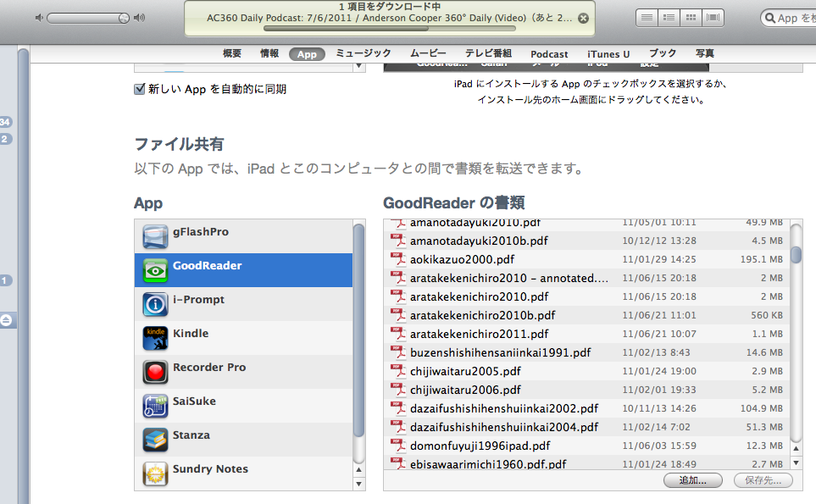Click the max volume speaker icon
The width and height of the screenshot is (816, 504).
(139, 18)
